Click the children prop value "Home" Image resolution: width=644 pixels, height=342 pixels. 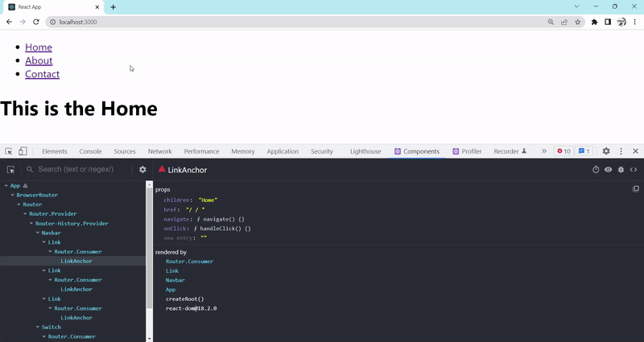[x=208, y=200]
